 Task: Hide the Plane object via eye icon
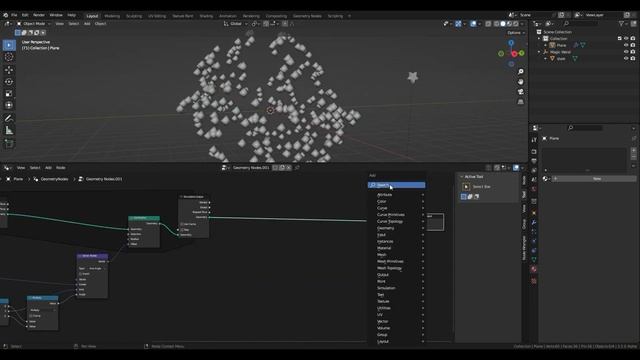[626, 45]
